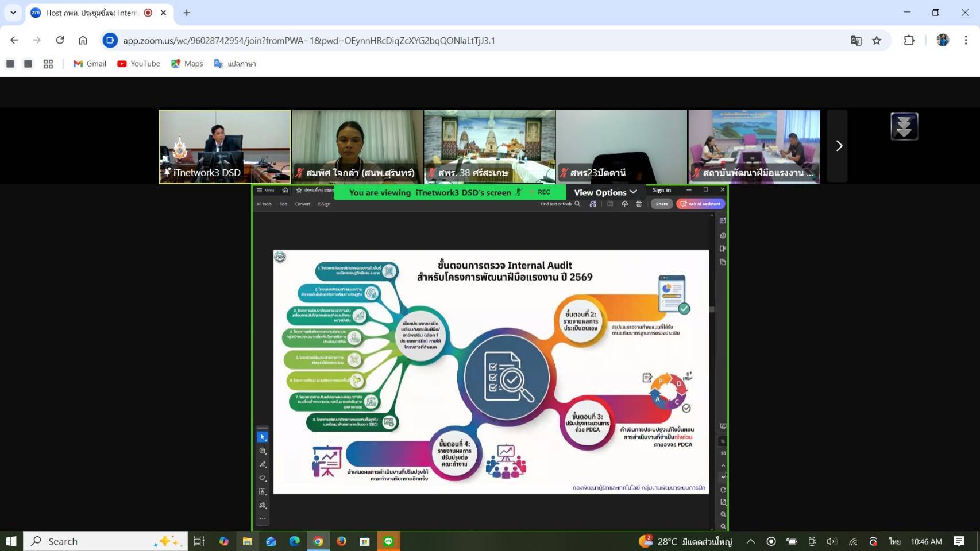Go to the browser home page icon
The height and width of the screenshot is (551, 980).
pos(83,40)
